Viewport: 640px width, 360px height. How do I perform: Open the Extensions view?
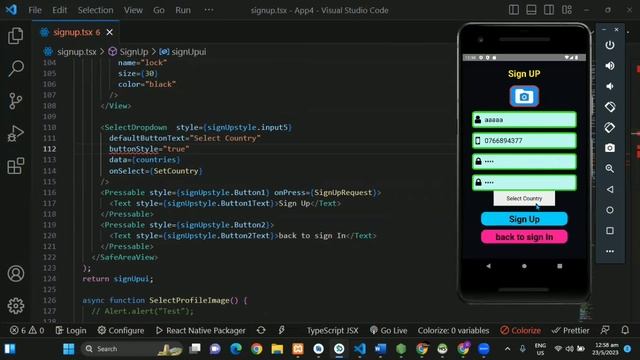pyautogui.click(x=16, y=166)
